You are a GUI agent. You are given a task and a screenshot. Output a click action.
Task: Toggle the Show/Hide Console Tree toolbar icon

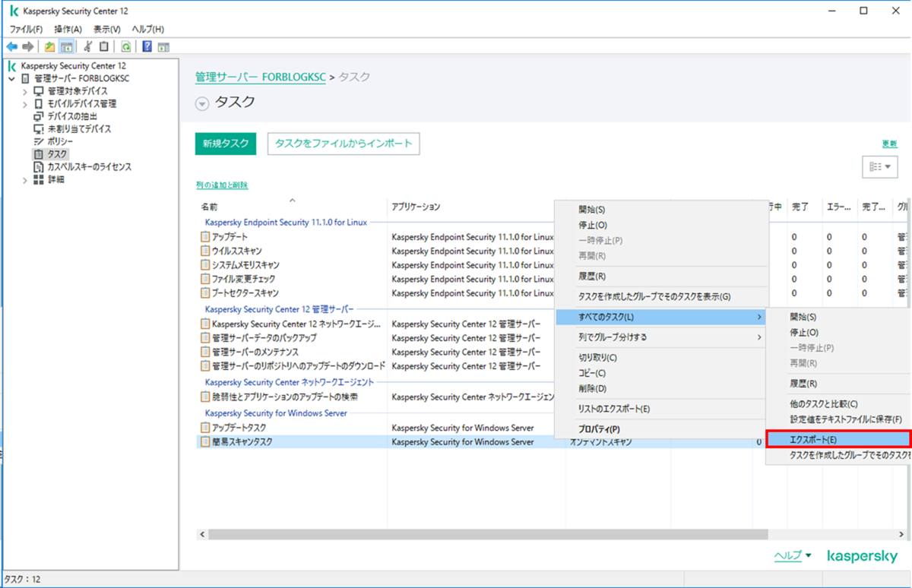click(66, 46)
